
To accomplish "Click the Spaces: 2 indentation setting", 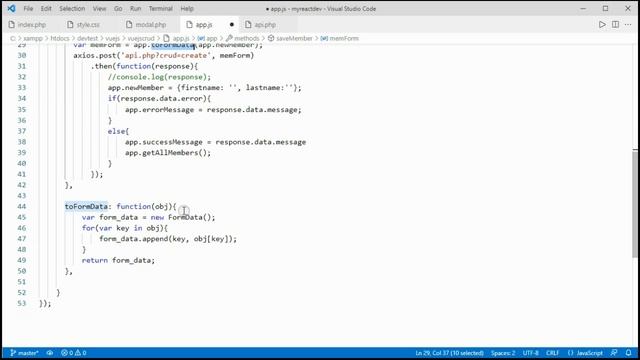I will point(503,353).
